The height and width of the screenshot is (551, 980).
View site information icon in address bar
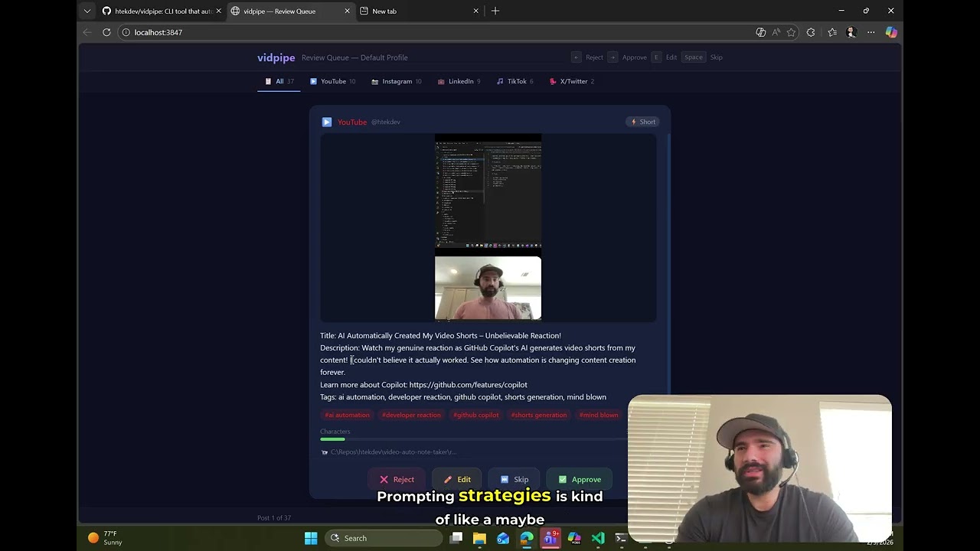point(126,32)
